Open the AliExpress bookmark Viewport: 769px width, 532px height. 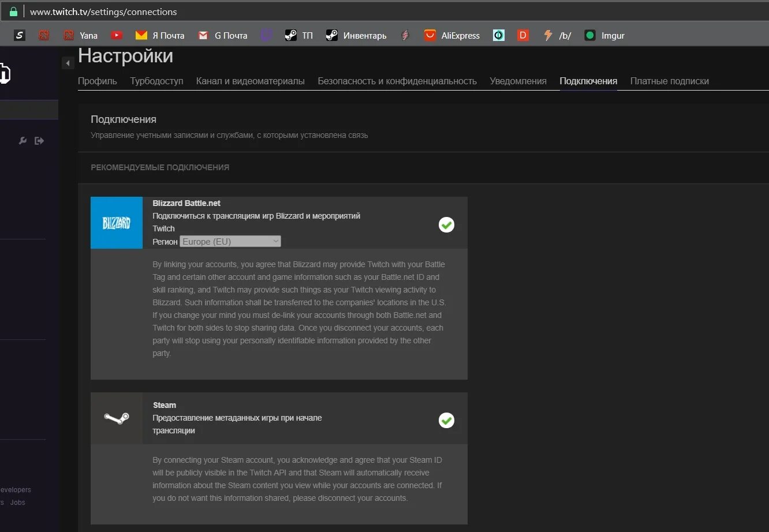(x=452, y=35)
